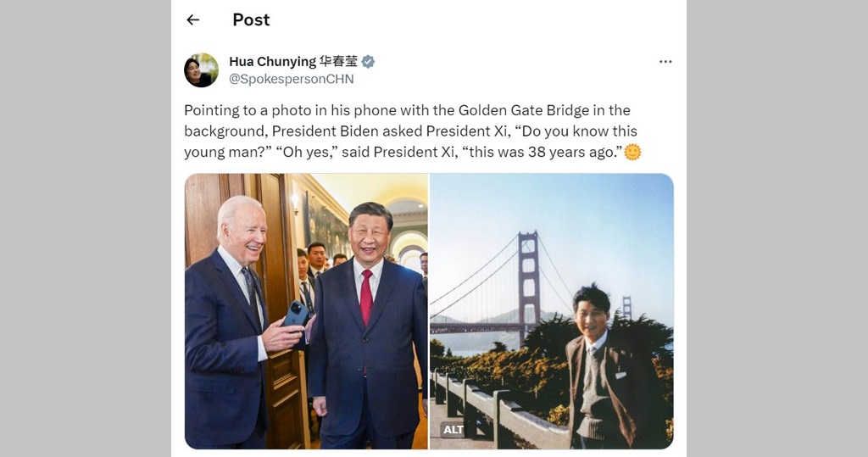
Task: Open the Golden Gate Bridge photo
Action: click(x=552, y=311)
